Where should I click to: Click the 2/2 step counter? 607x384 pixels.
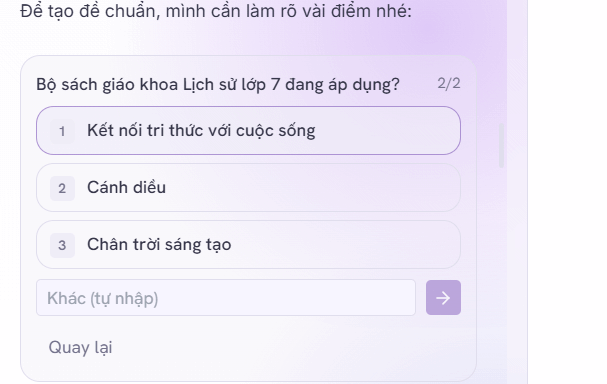pyautogui.click(x=449, y=84)
